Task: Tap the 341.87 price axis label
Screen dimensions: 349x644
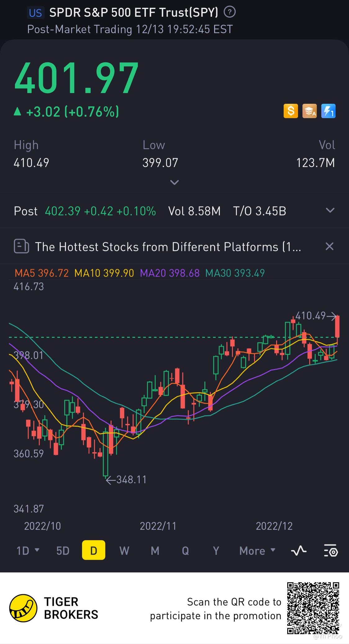Action: pos(29,509)
